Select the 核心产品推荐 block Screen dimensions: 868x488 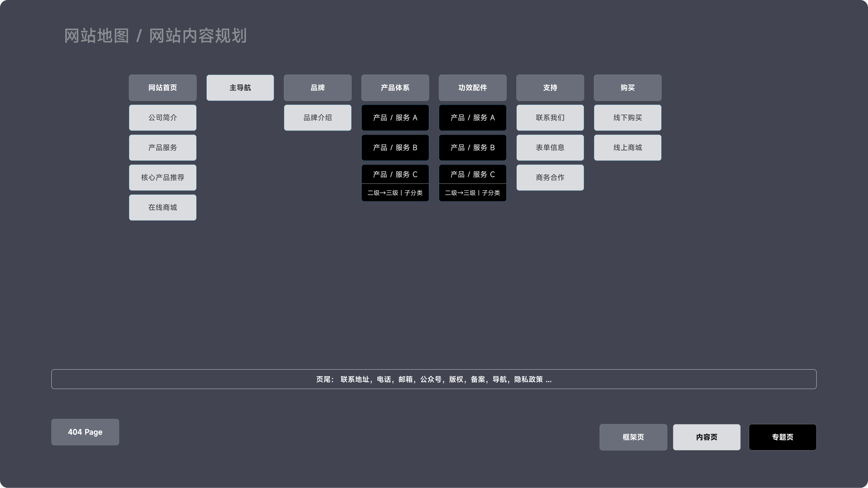tap(163, 178)
